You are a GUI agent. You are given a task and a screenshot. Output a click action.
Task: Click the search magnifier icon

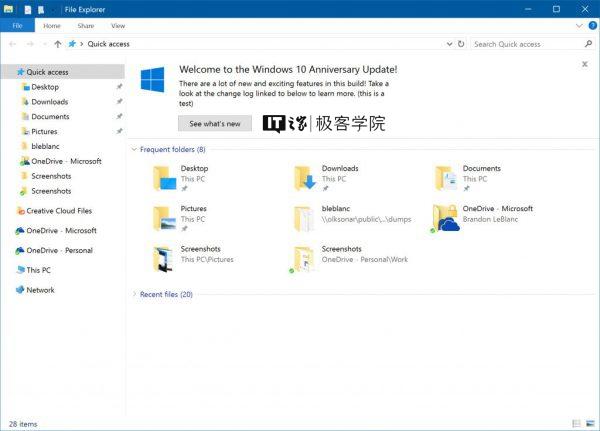click(589, 44)
